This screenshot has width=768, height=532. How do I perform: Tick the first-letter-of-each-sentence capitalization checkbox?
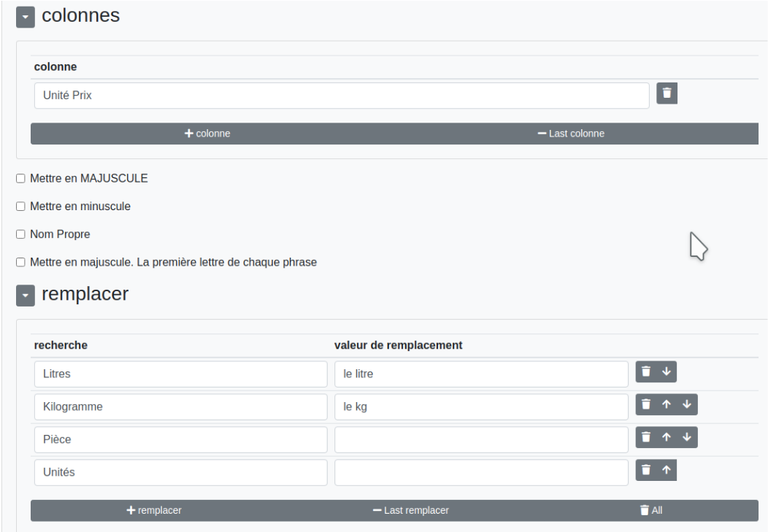pos(21,262)
